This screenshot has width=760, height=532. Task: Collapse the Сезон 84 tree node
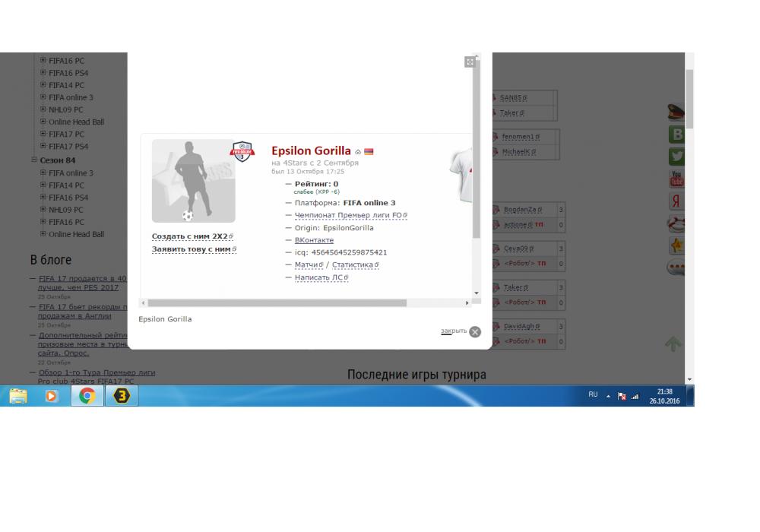tap(34, 160)
